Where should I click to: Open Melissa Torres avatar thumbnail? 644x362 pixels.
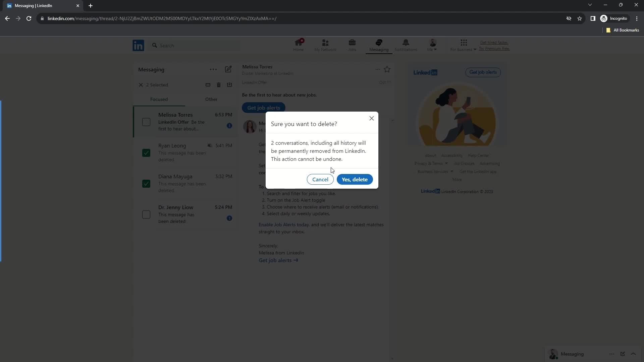point(250,127)
